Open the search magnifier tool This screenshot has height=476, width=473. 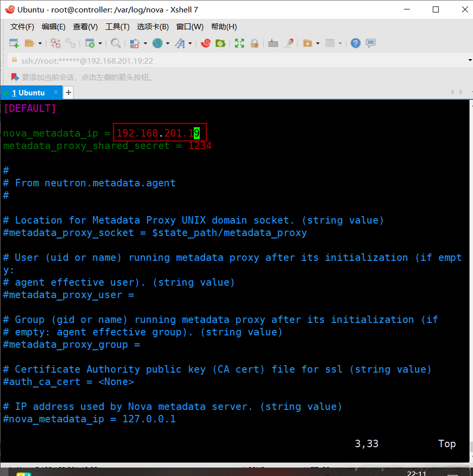116,43
